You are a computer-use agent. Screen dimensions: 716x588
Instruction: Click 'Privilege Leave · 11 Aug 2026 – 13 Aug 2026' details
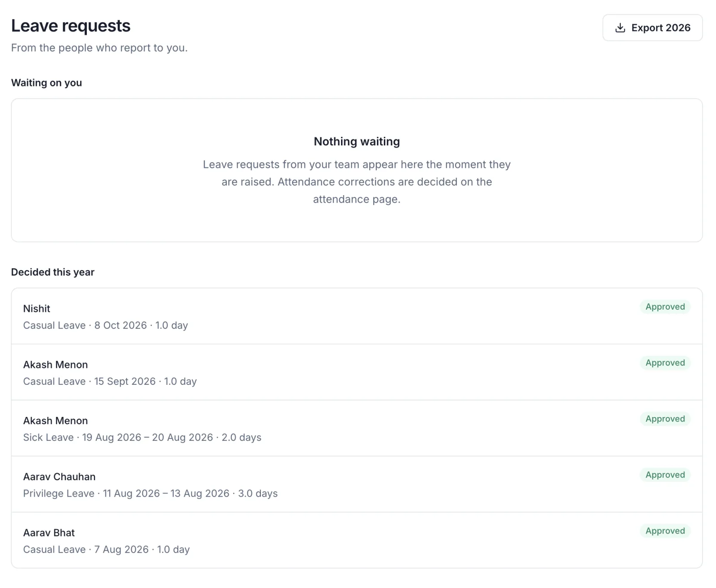[150, 493]
